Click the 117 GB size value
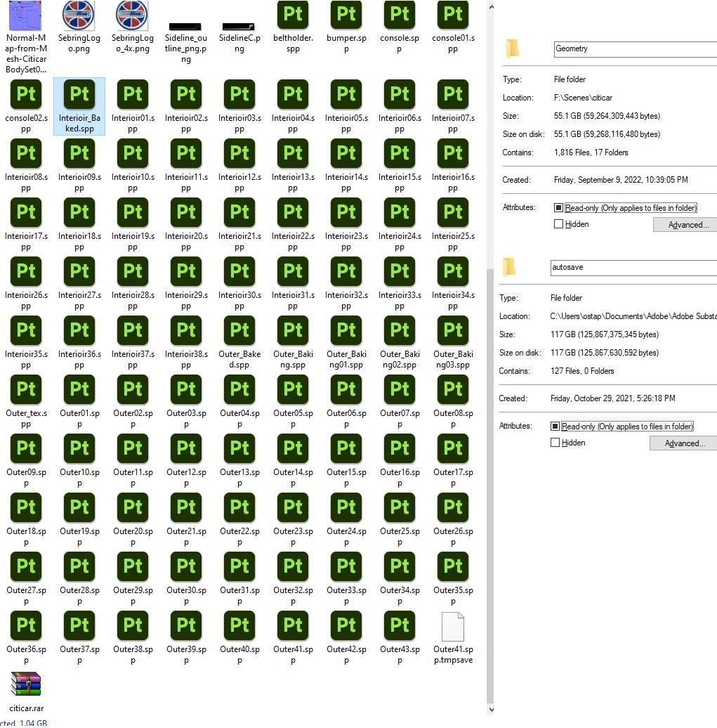This screenshot has width=717, height=728. click(x=604, y=334)
